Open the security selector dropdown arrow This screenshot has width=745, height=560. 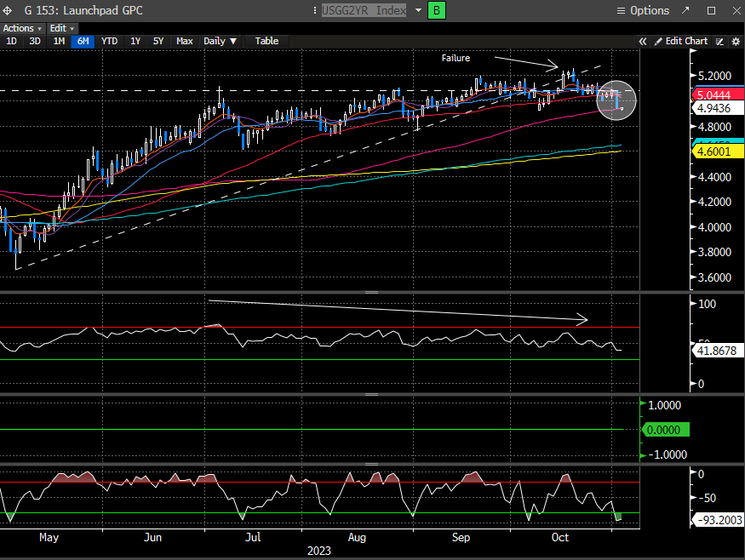click(418, 10)
